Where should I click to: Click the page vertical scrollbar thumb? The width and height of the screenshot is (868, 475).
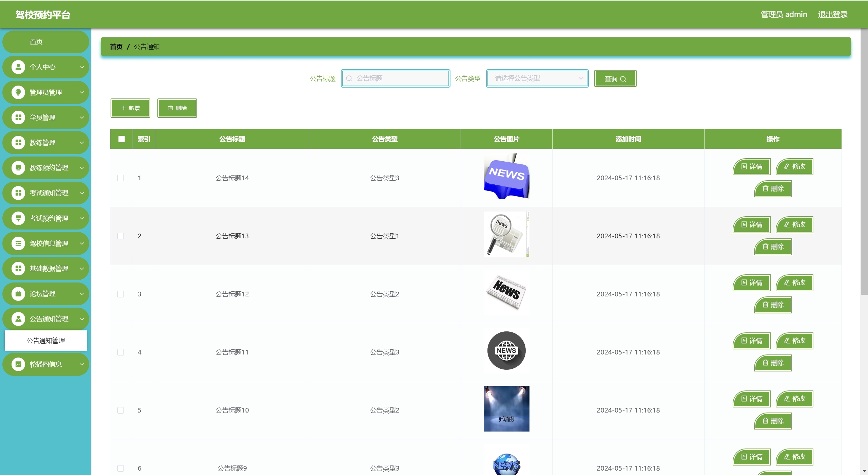(864, 162)
